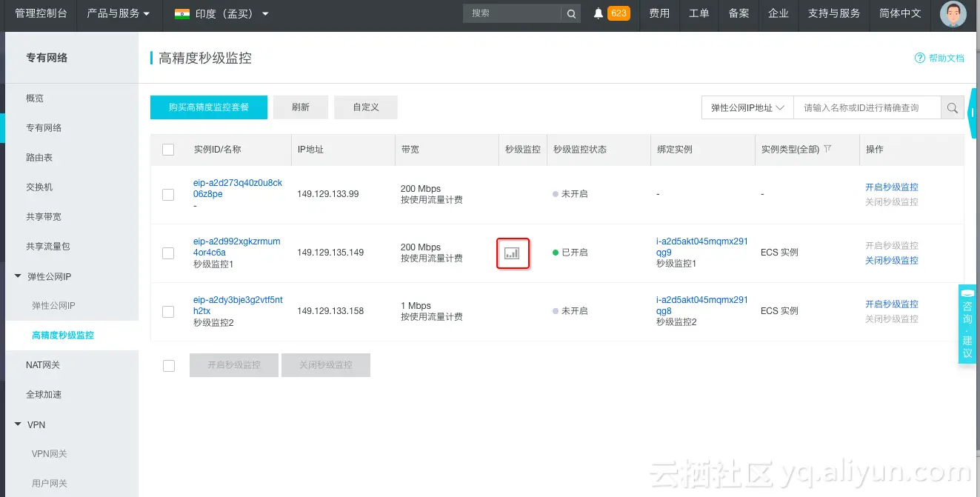Open the 印度（孟买）region dropdown

[221, 13]
